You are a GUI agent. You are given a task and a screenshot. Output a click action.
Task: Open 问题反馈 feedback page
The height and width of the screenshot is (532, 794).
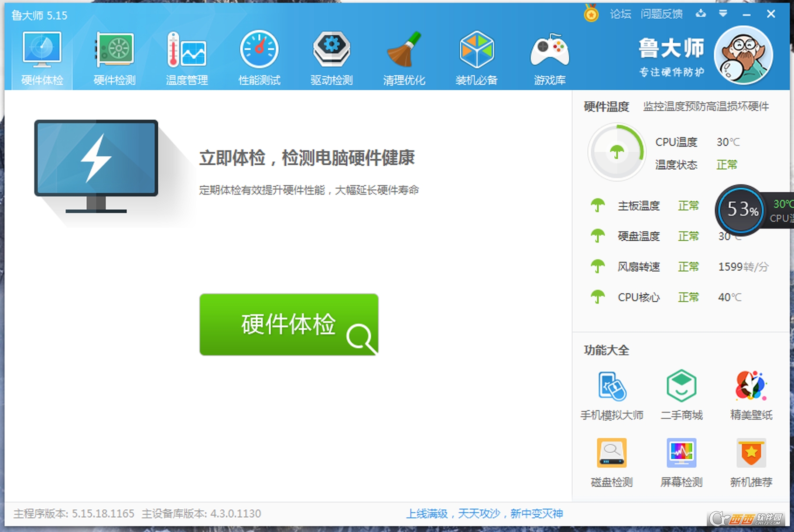tap(661, 14)
